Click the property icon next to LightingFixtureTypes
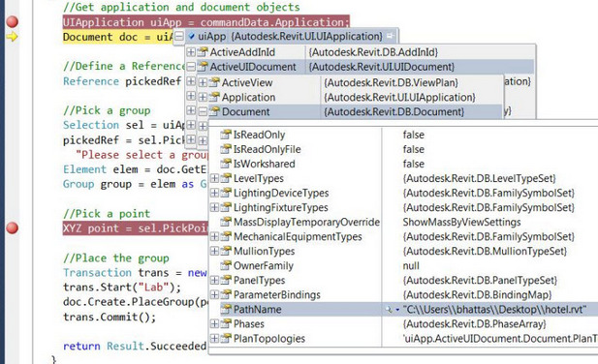Image resolution: width=598 pixels, height=364 pixels. coord(226,207)
